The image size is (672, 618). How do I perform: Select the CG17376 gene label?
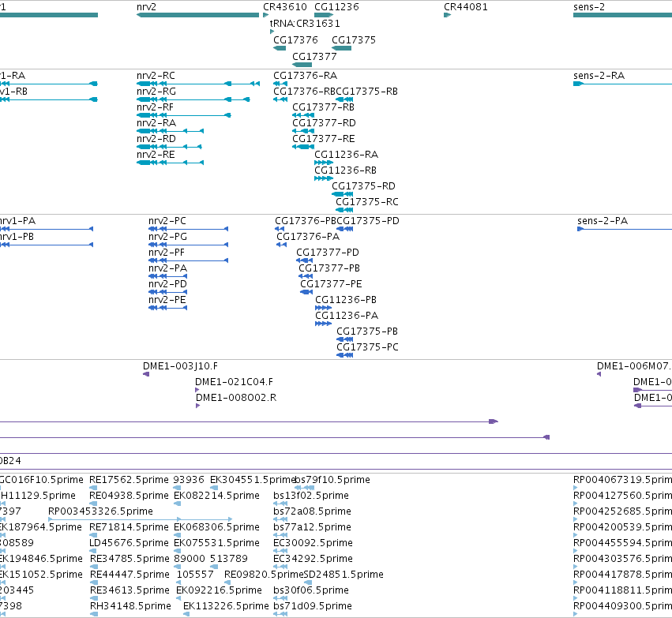295,40
